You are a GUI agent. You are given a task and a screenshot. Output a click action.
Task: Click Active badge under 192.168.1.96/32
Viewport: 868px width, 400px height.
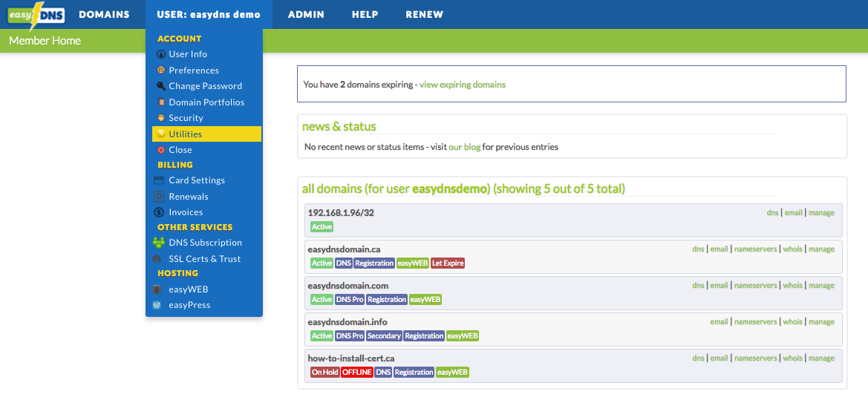click(x=322, y=227)
